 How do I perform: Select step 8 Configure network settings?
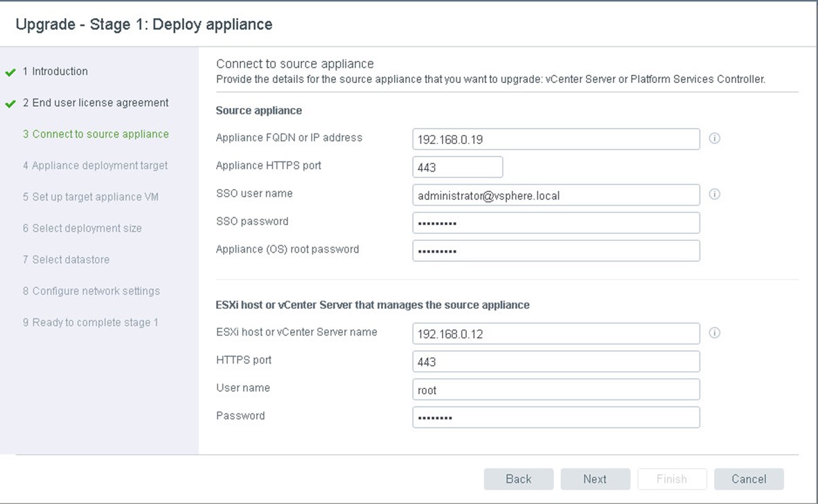(91, 291)
